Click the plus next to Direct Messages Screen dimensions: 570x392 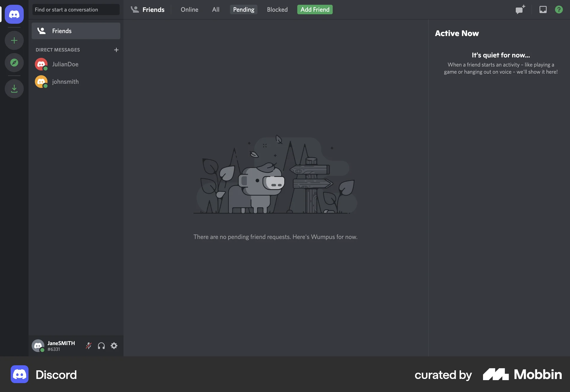pos(116,50)
